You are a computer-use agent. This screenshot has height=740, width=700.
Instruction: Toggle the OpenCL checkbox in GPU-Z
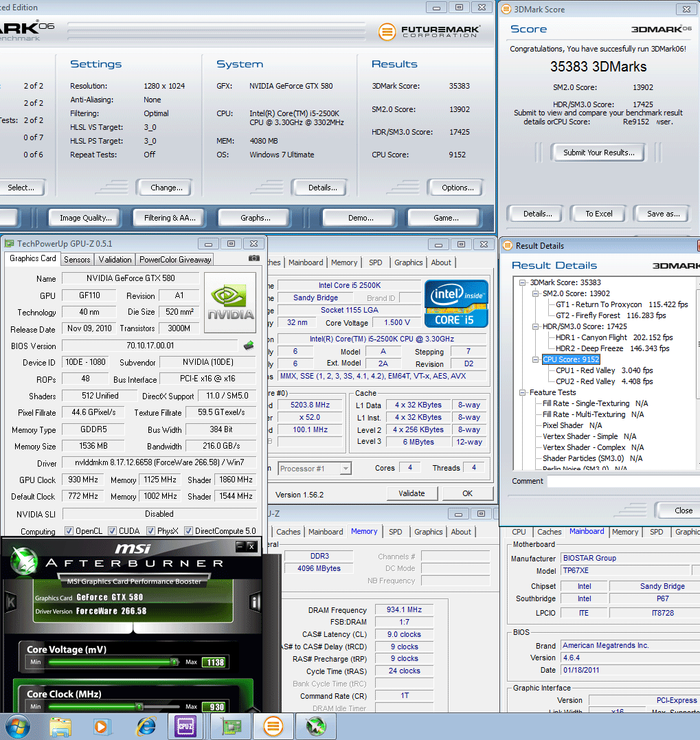(69, 531)
